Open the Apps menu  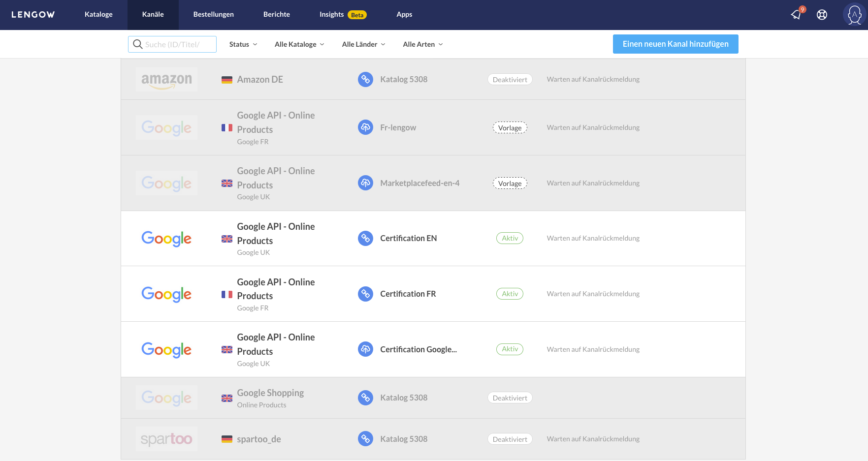404,15
